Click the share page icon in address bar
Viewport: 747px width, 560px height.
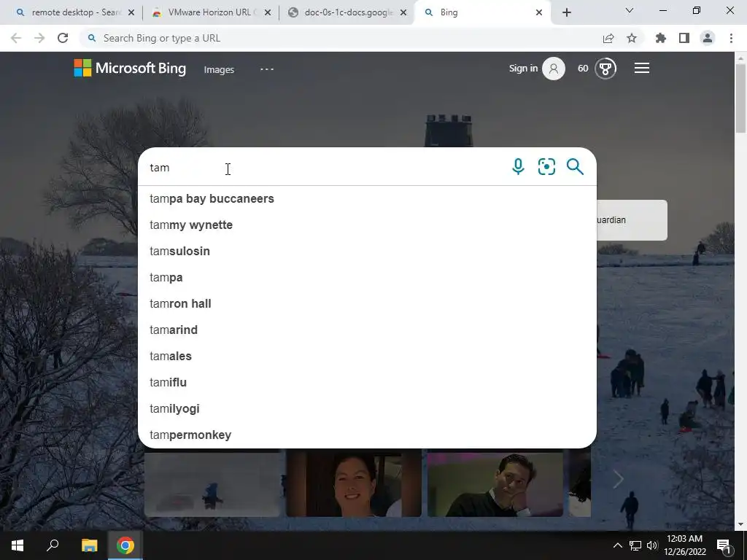click(608, 38)
